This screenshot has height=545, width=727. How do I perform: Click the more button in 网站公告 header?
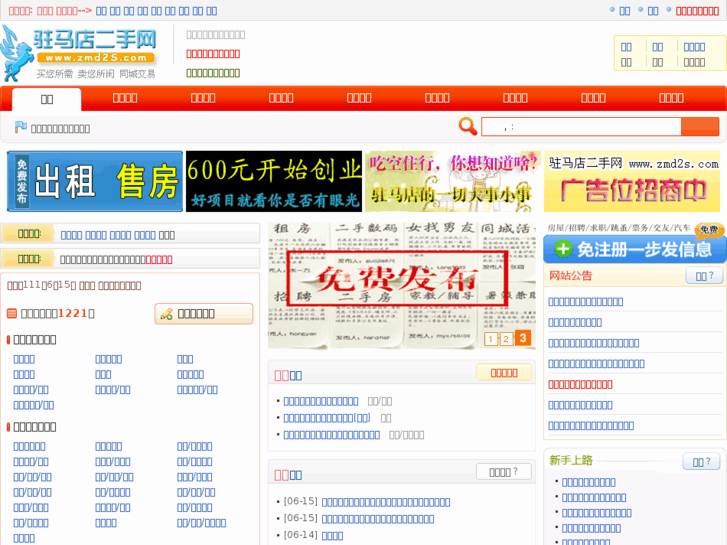(x=704, y=276)
